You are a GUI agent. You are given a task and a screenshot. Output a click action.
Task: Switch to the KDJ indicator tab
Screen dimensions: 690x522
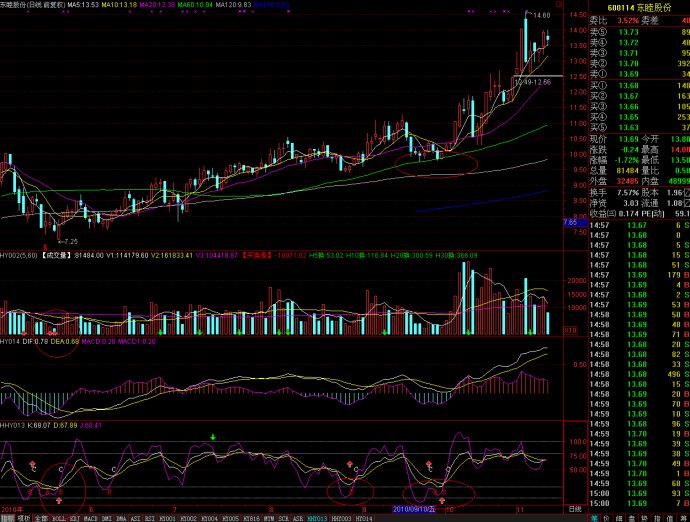tap(73, 518)
